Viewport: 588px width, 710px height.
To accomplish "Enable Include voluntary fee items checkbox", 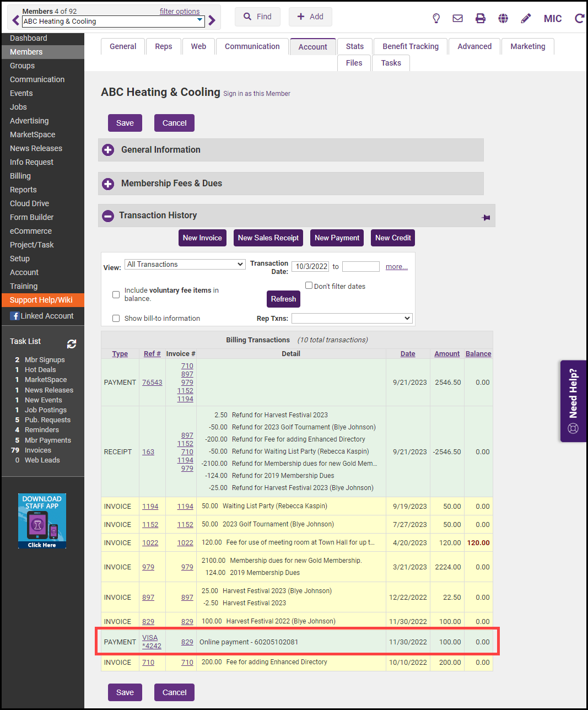I will click(x=116, y=294).
